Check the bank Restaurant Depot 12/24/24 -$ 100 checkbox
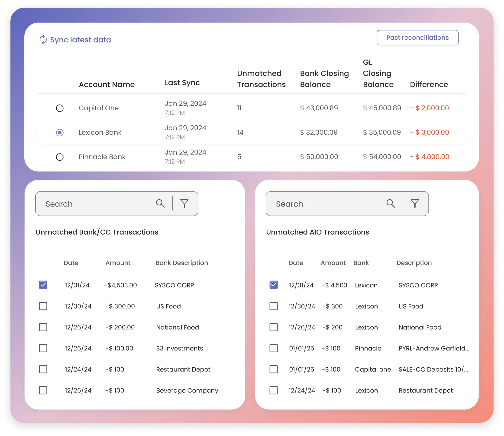 point(43,369)
